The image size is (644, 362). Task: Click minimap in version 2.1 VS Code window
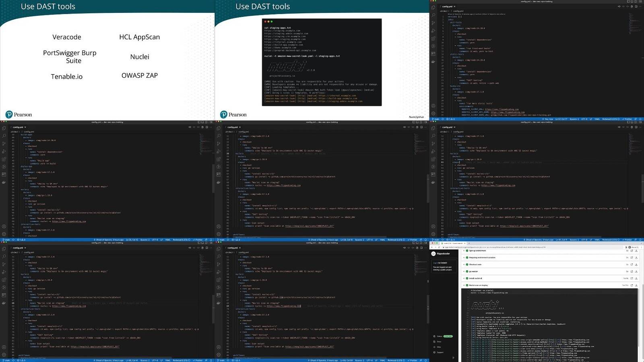click(635, 23)
